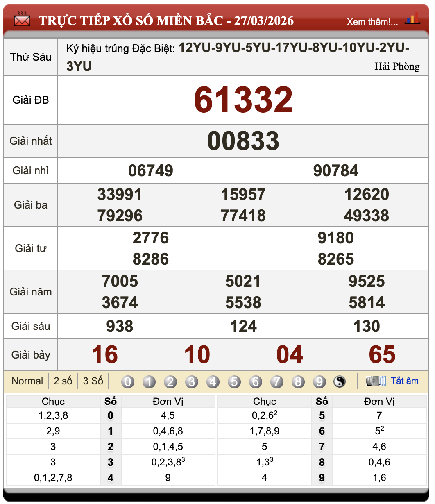
Task: Select digit 5 filter ball
Action: click(x=234, y=382)
